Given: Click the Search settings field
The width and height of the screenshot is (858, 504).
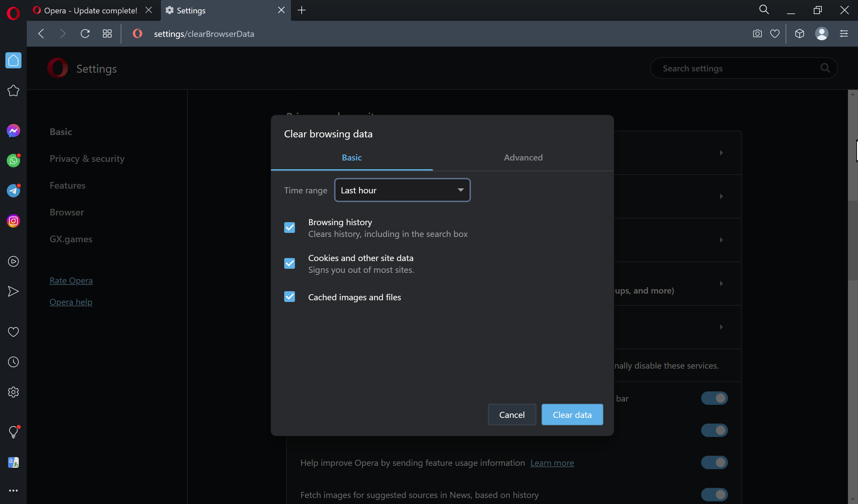Looking at the screenshot, I should click(744, 68).
